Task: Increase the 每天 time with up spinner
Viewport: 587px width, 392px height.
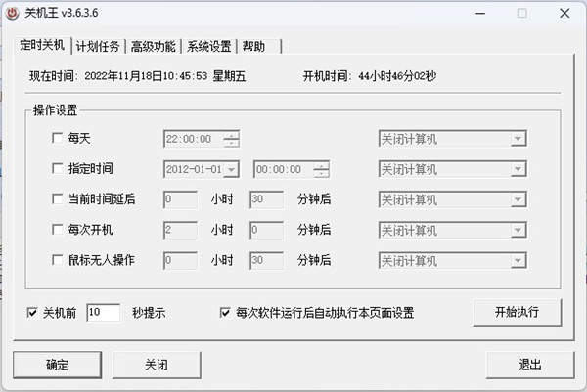Action: click(x=231, y=136)
